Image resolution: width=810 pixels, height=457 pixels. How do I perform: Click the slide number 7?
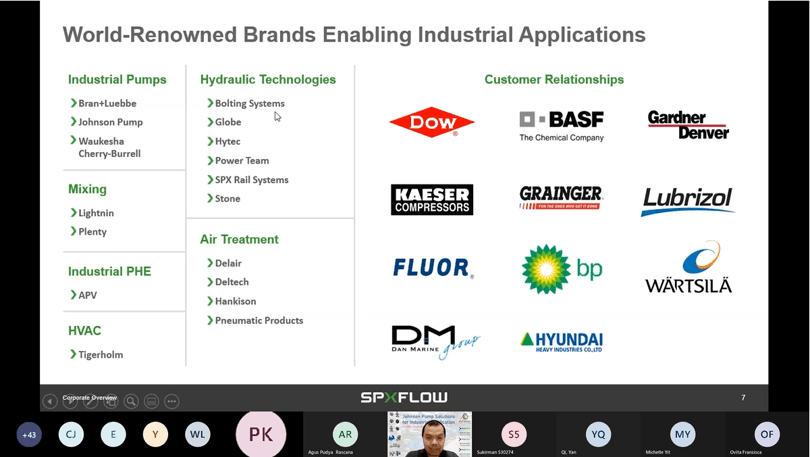pyautogui.click(x=743, y=398)
